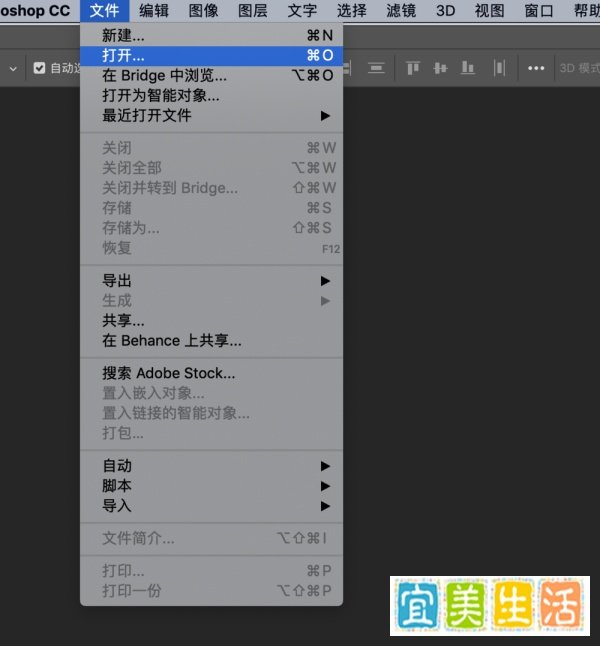600x646 pixels.
Task: Choose 共享... from the menu
Action: [x=211, y=321]
